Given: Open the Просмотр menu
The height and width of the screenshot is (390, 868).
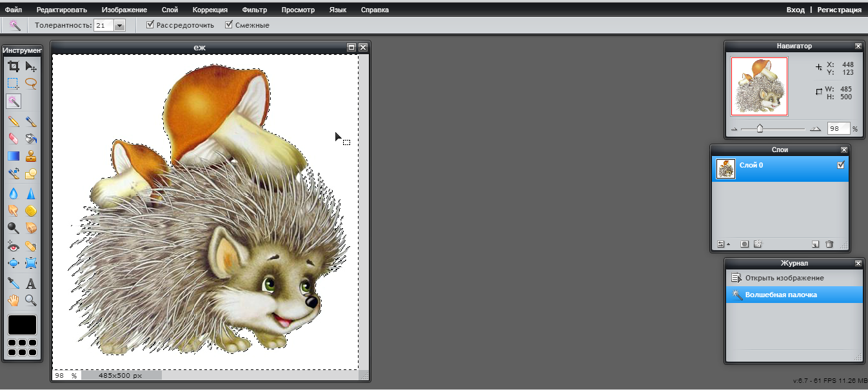Looking at the screenshot, I should [x=298, y=10].
